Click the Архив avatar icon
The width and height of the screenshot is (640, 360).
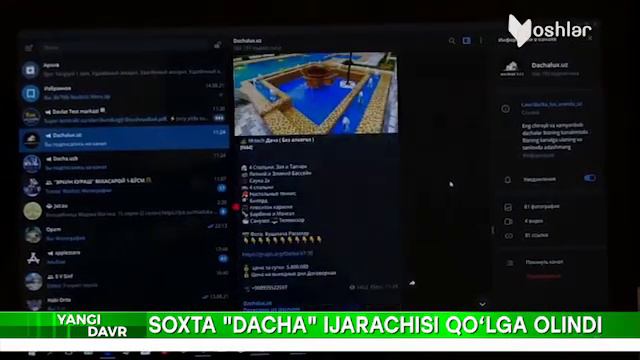pyautogui.click(x=31, y=70)
